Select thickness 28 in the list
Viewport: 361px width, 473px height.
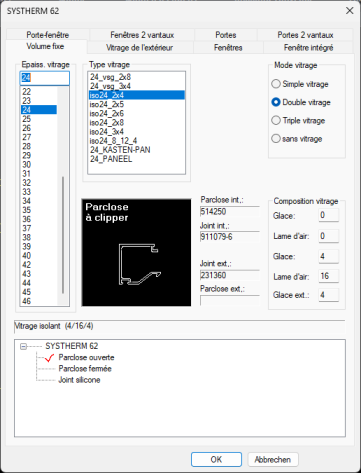click(39, 146)
